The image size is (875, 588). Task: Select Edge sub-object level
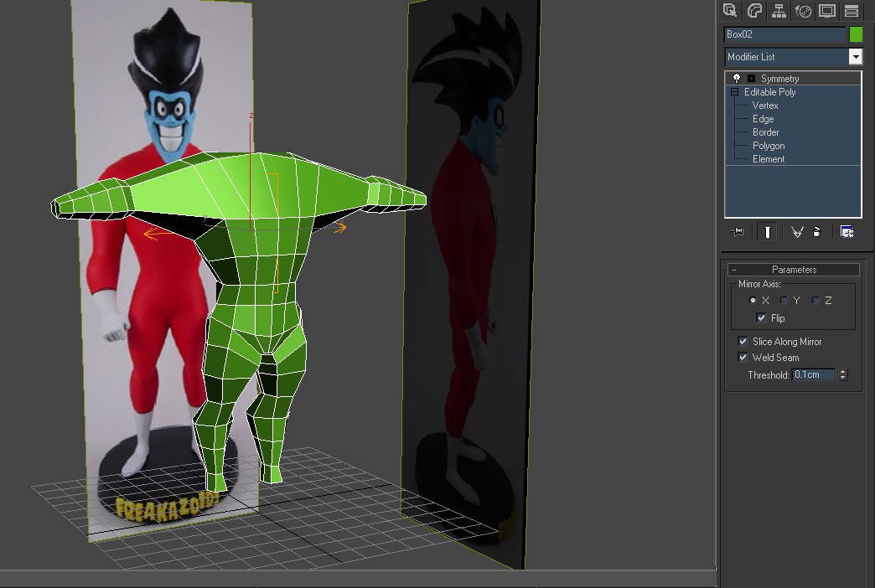click(763, 119)
